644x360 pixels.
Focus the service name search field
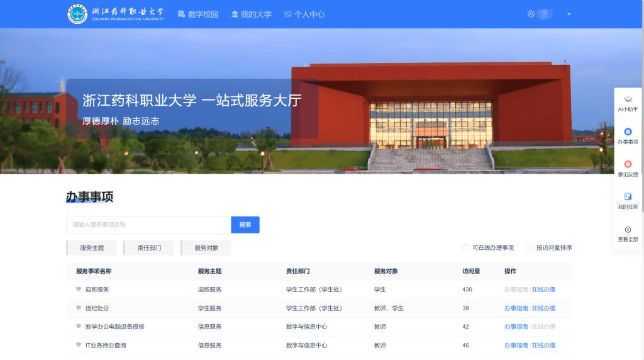148,225
